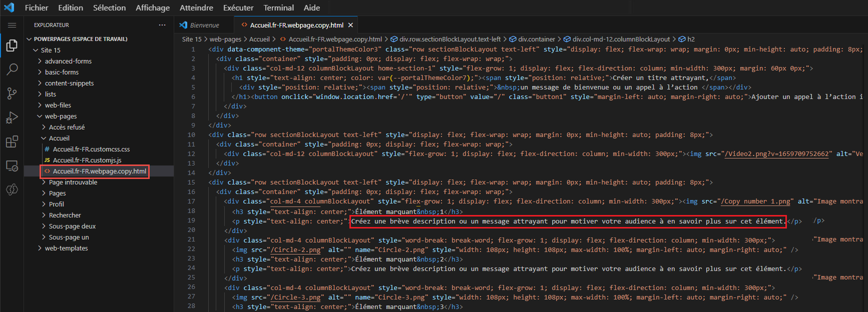
Task: Click breadcrumb Site 15
Action: pos(192,39)
